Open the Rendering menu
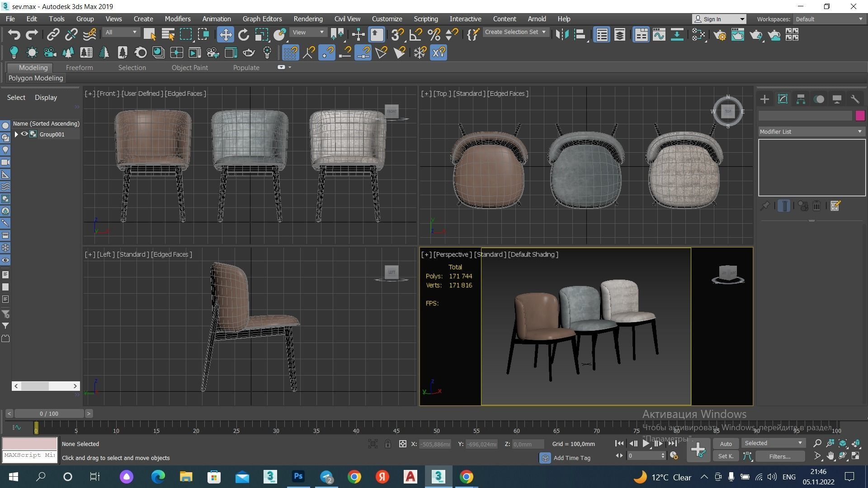 point(308,19)
